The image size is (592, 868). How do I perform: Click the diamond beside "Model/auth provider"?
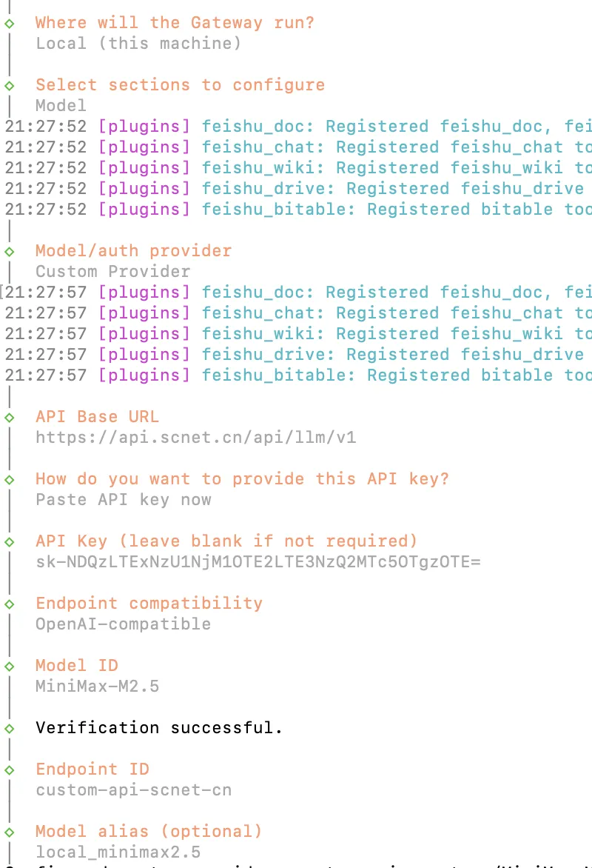[9, 251]
